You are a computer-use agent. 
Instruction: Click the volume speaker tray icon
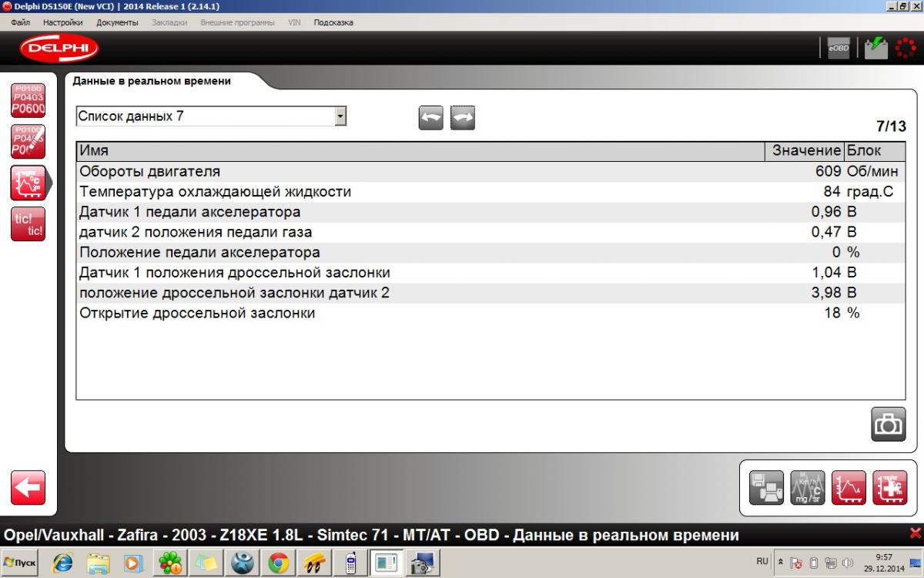coord(848,563)
